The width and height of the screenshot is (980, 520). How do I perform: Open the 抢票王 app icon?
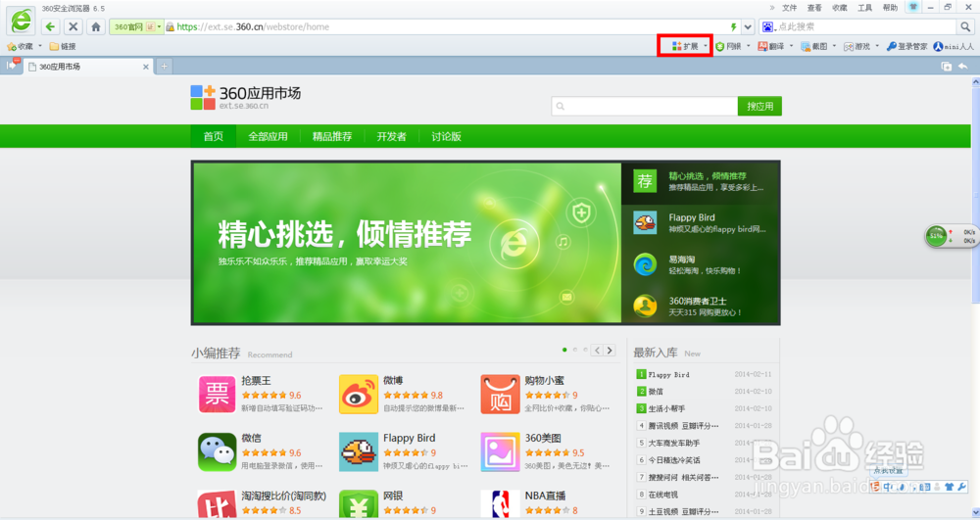click(217, 394)
